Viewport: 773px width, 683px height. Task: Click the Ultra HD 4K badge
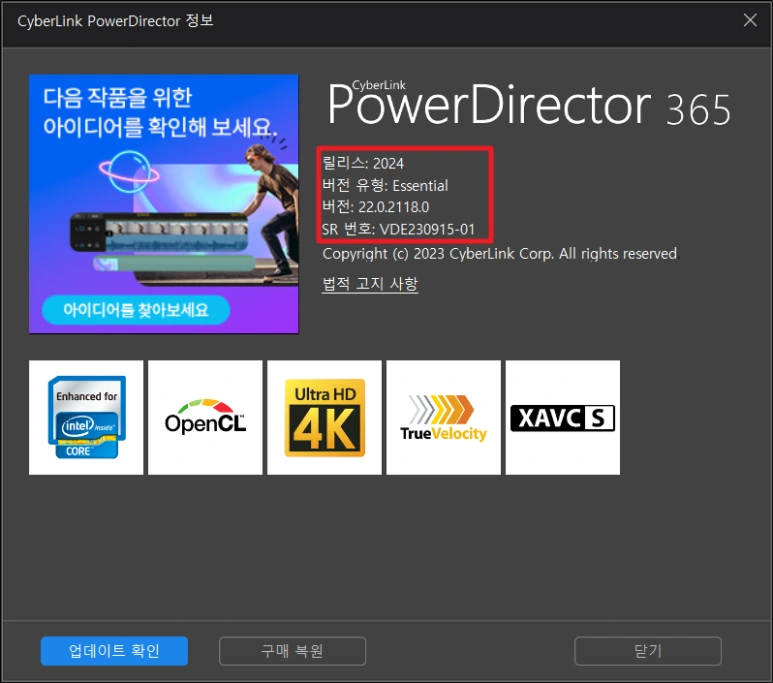[x=324, y=417]
